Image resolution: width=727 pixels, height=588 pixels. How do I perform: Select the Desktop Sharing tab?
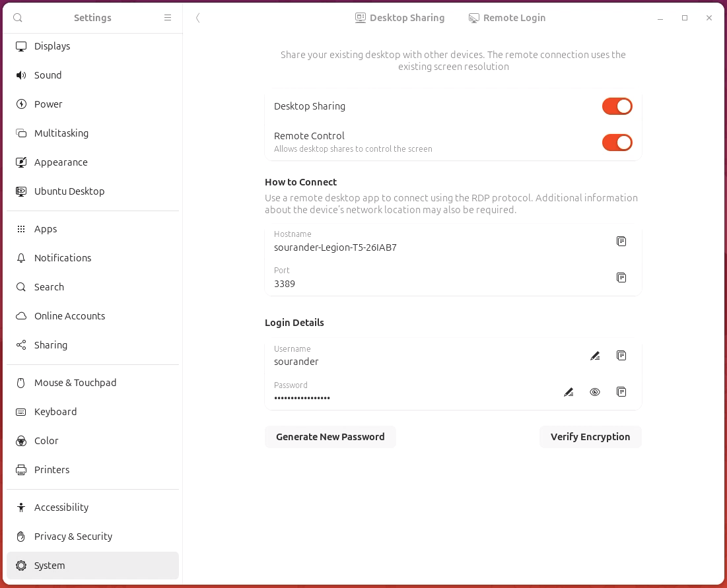(x=399, y=18)
